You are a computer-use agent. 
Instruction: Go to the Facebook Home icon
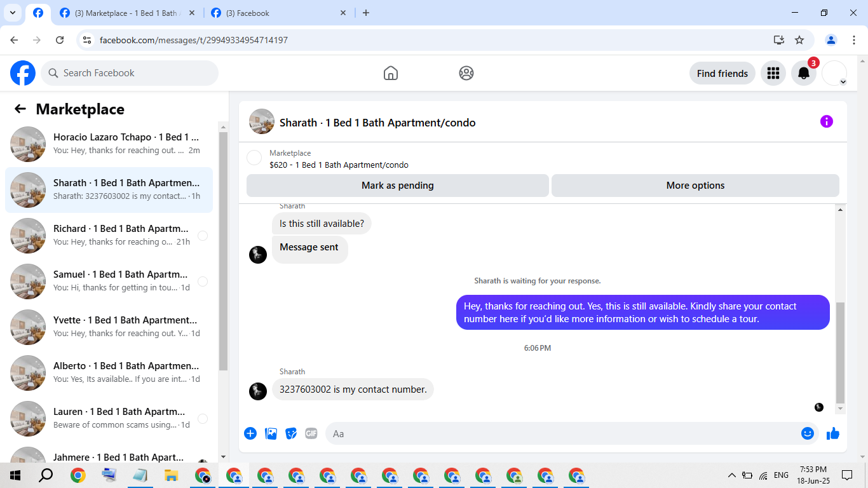tap(391, 73)
